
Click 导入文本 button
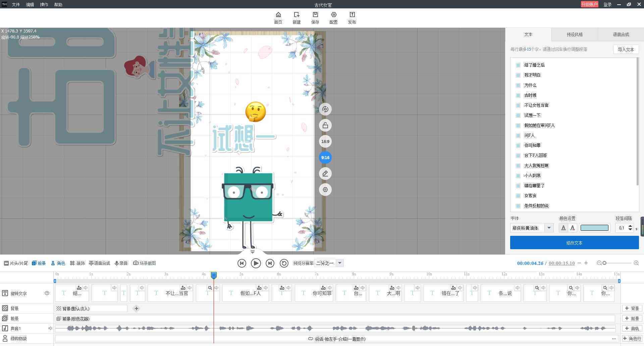tap(626, 50)
